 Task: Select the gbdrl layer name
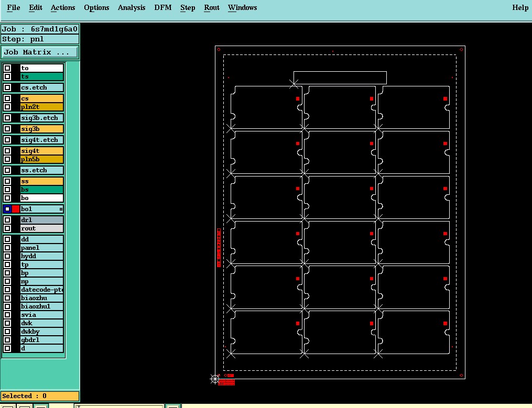point(42,340)
